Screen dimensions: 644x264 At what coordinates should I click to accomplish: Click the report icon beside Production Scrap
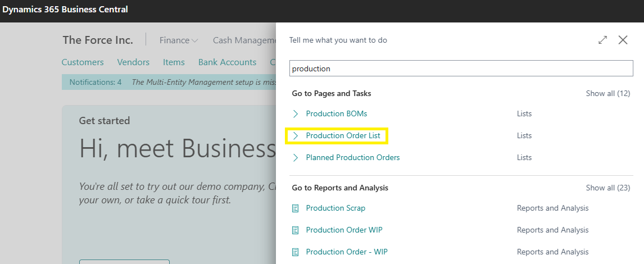296,208
